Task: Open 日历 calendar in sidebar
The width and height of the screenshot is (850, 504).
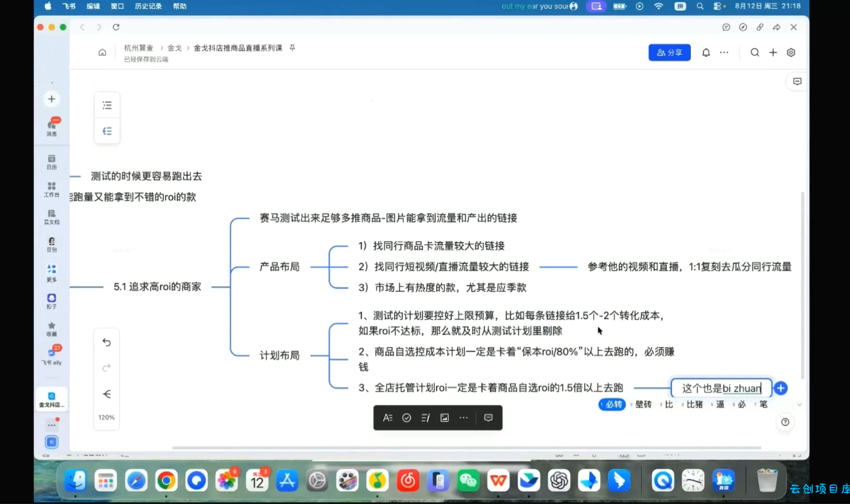Action: 52,162
